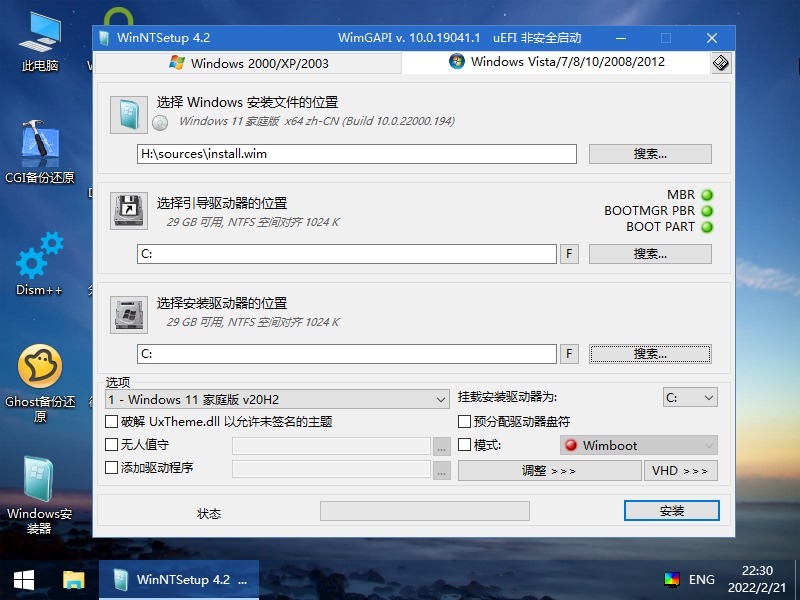The width and height of the screenshot is (800, 600).
Task: Switch to Windows 2000/XP/2003 tab
Action: [x=248, y=63]
